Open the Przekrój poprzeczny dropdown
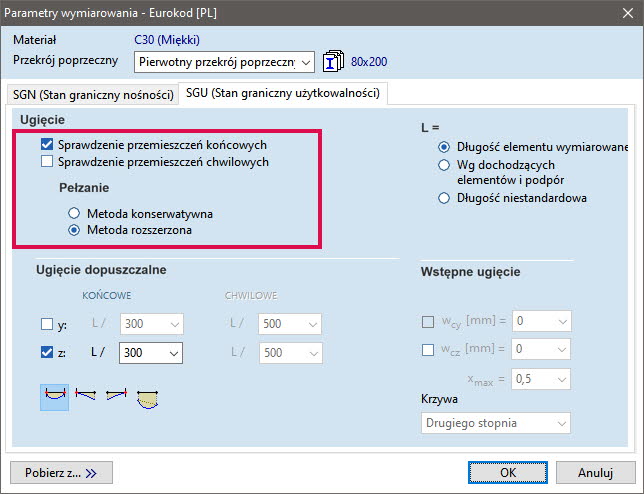Screen dimensions: 644x494 [x=305, y=62]
